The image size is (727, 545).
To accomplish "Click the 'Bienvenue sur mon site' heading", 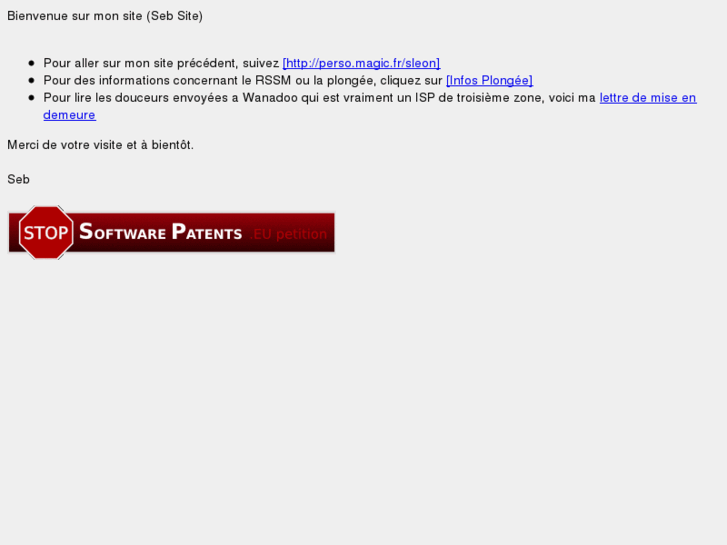I will pos(75,16).
